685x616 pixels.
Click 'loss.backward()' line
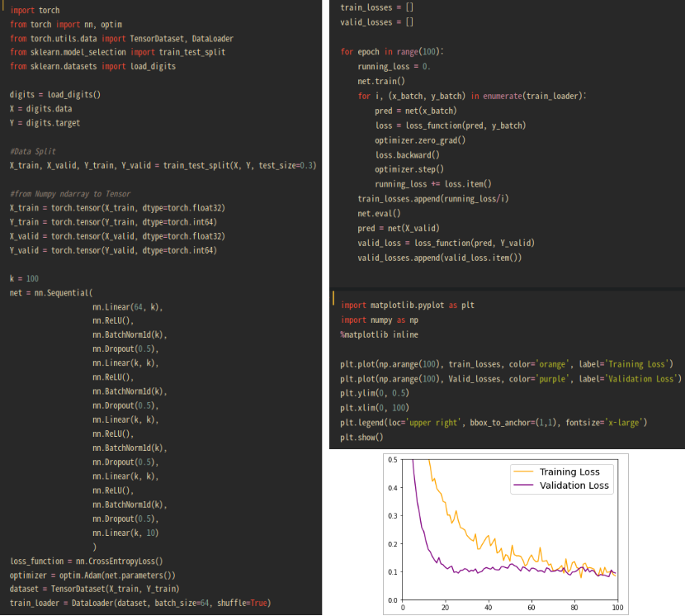click(407, 154)
